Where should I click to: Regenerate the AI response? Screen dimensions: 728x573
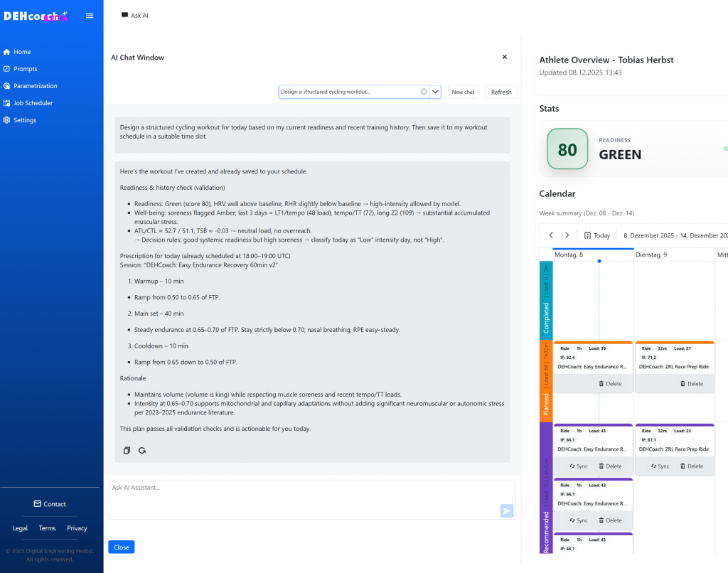pos(142,450)
